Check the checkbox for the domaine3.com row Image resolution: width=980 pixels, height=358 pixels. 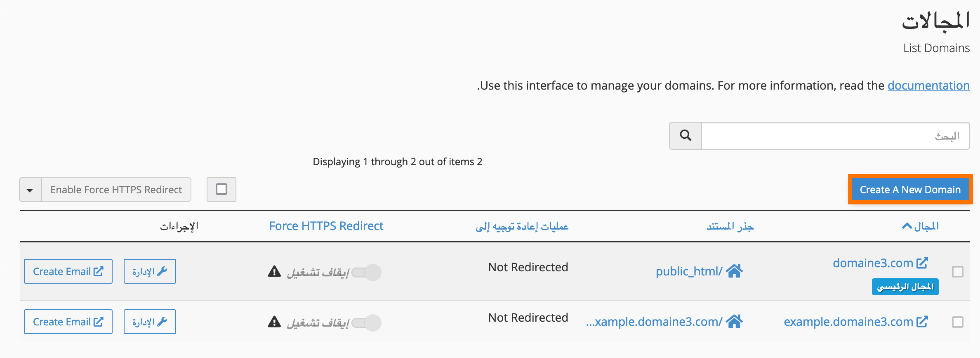click(x=958, y=272)
